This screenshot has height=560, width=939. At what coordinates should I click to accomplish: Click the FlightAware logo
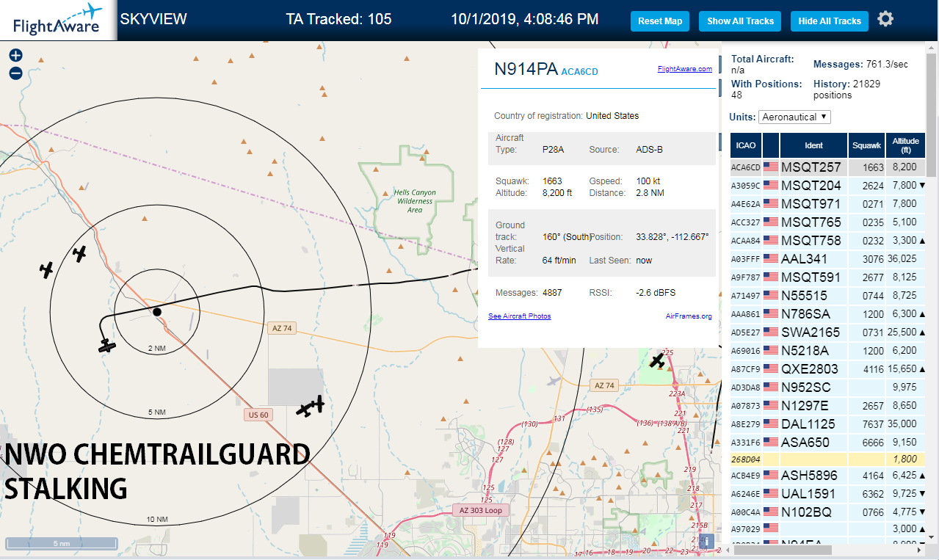[x=58, y=20]
